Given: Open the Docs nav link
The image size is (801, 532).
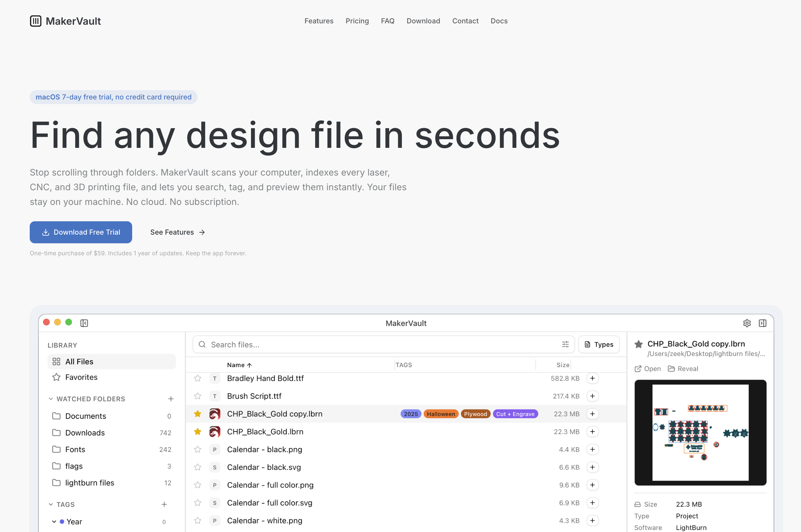Looking at the screenshot, I should (499, 21).
